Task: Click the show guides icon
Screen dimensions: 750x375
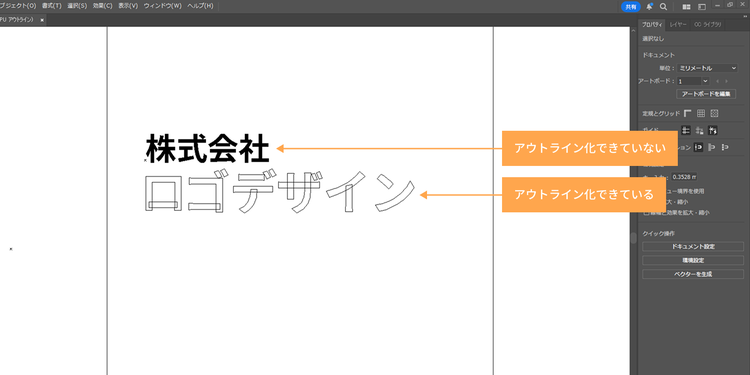Action: coord(685,130)
